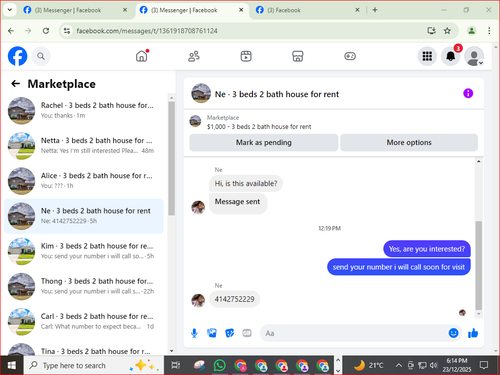The image size is (500, 375).
Task: Choose a sticker icon
Action: (x=230, y=333)
